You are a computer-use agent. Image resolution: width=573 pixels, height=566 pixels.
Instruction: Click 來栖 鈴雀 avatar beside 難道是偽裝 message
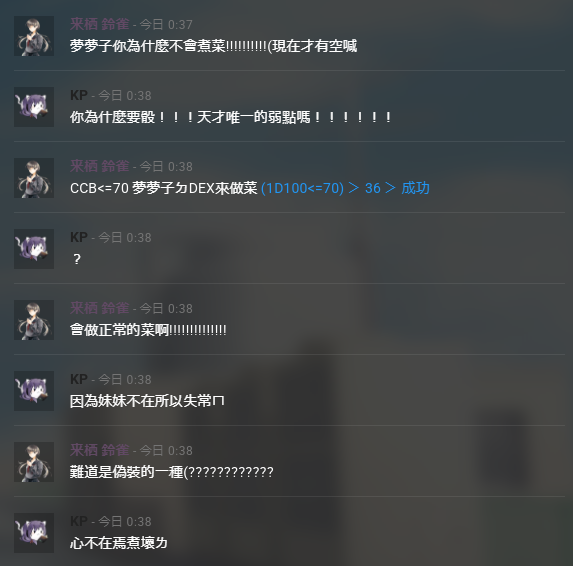(34, 462)
